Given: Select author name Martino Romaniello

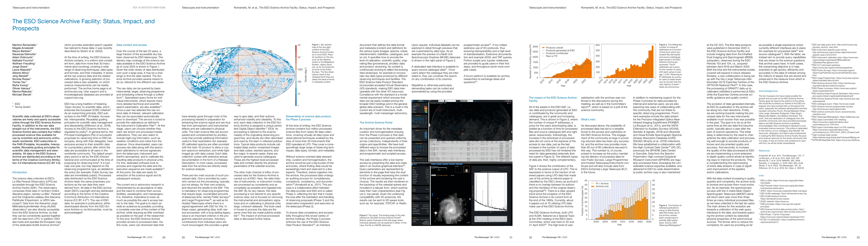Looking at the screenshot, I should (25, 45).
